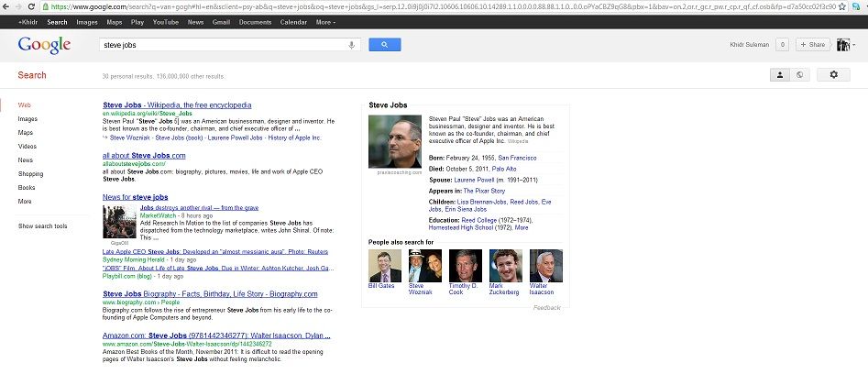Open the Wikipedia source link in panel
The width and height of the screenshot is (868, 374).
518,142
